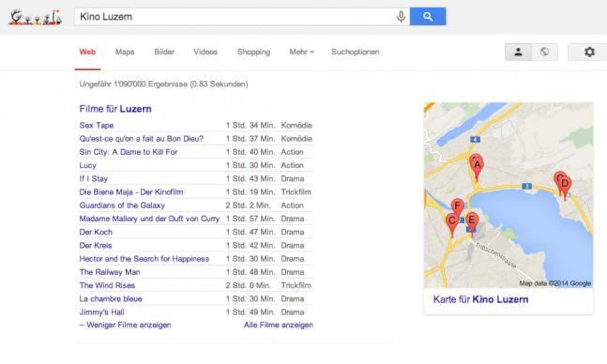The height and width of the screenshot is (364, 607).
Task: Switch to the Bilder tab
Action: click(163, 52)
